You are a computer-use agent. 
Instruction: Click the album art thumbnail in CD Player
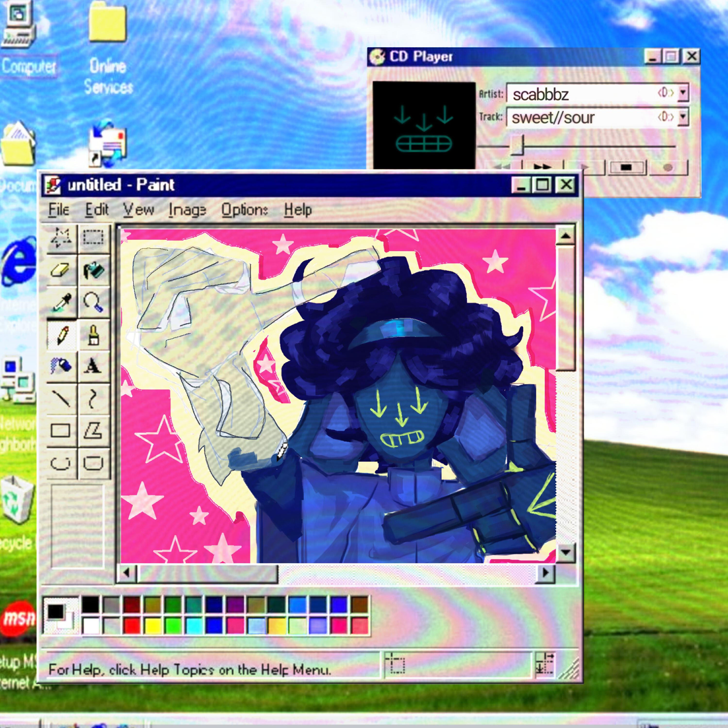(x=424, y=125)
